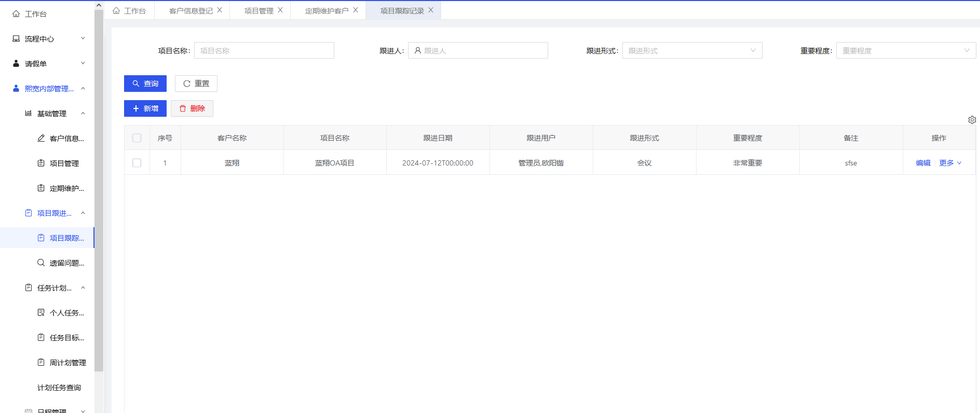The width and height of the screenshot is (980, 413).
Task: Click the sfse remark cell
Action: 851,163
